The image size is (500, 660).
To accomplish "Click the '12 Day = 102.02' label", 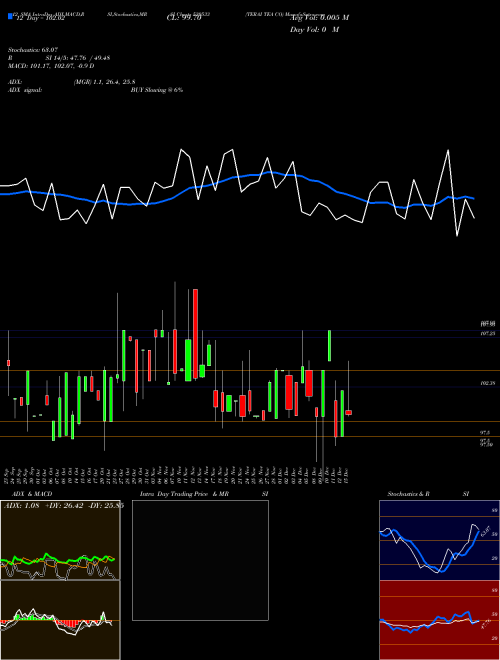I will 40,18.
